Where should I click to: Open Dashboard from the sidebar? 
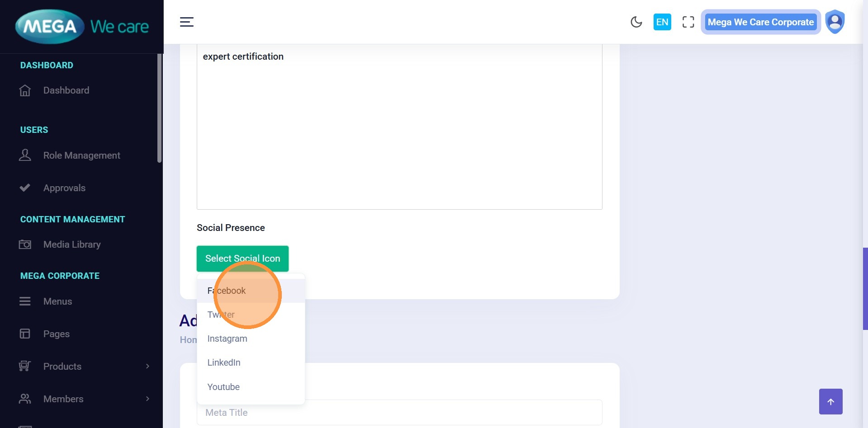click(66, 90)
